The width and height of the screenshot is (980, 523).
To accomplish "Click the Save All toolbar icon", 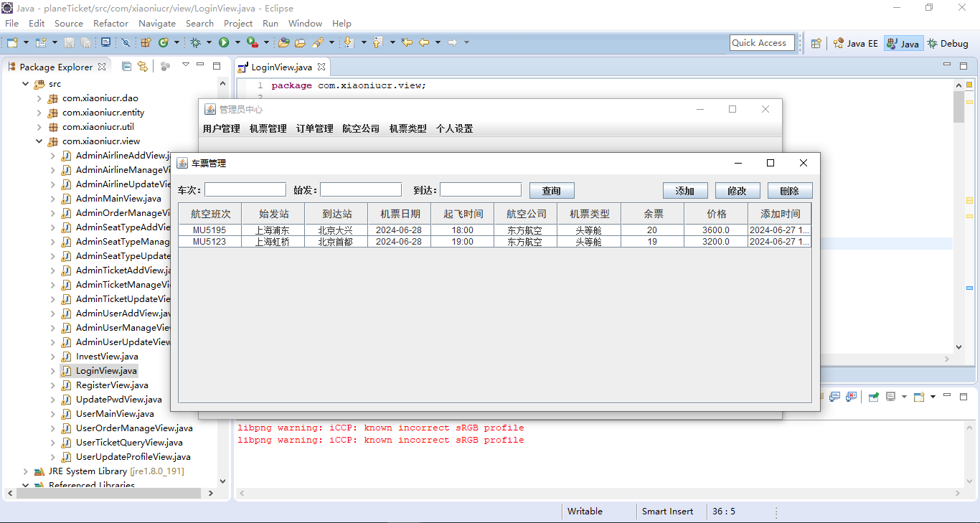I will [85, 42].
